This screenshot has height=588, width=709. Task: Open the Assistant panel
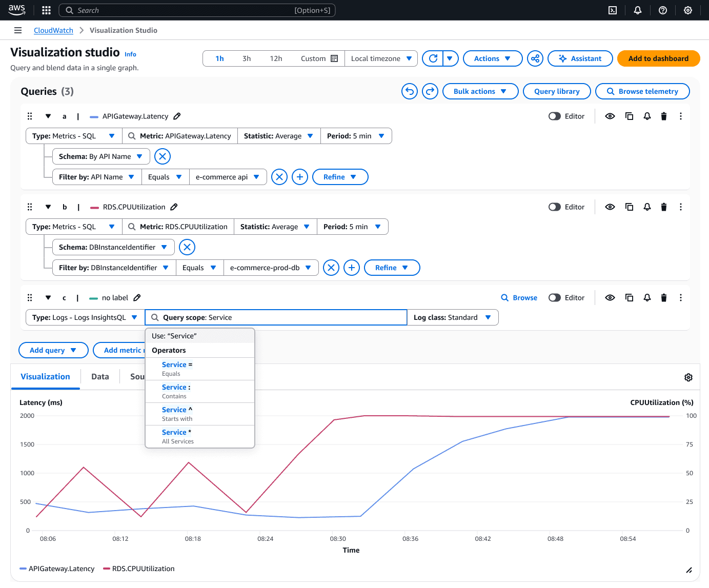(580, 58)
